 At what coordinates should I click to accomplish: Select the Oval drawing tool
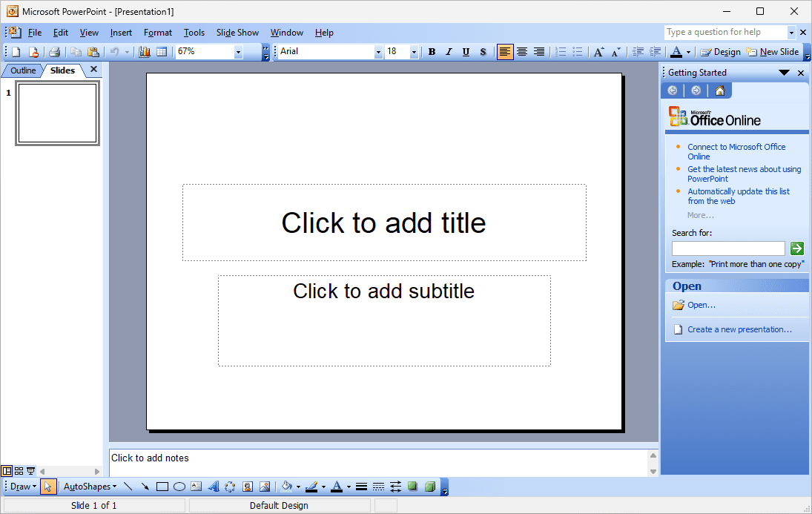tap(179, 487)
